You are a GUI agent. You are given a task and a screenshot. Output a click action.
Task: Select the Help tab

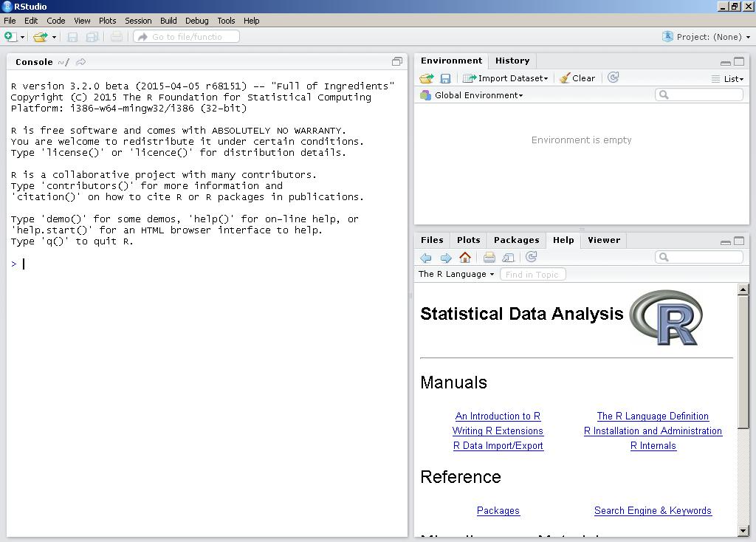coord(563,240)
